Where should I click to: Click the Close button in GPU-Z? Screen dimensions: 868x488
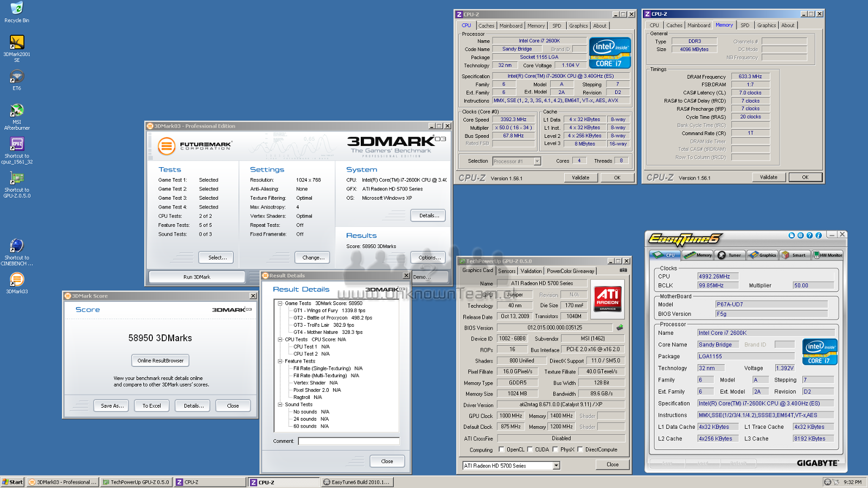tap(612, 465)
